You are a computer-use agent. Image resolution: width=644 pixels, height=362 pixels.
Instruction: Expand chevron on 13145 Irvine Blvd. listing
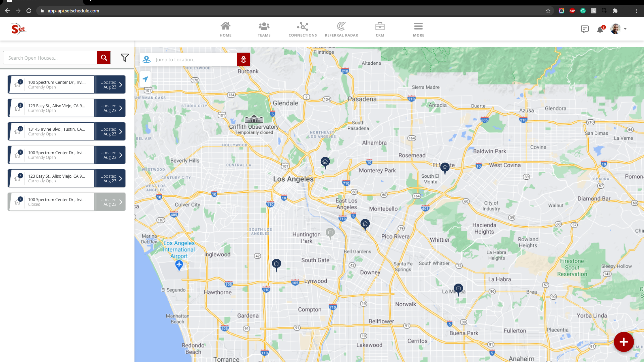click(121, 131)
